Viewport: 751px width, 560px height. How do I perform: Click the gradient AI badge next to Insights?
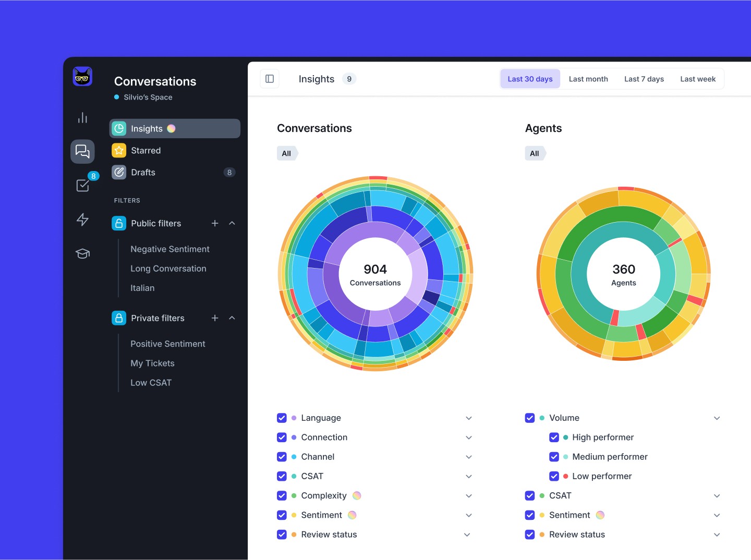click(171, 128)
